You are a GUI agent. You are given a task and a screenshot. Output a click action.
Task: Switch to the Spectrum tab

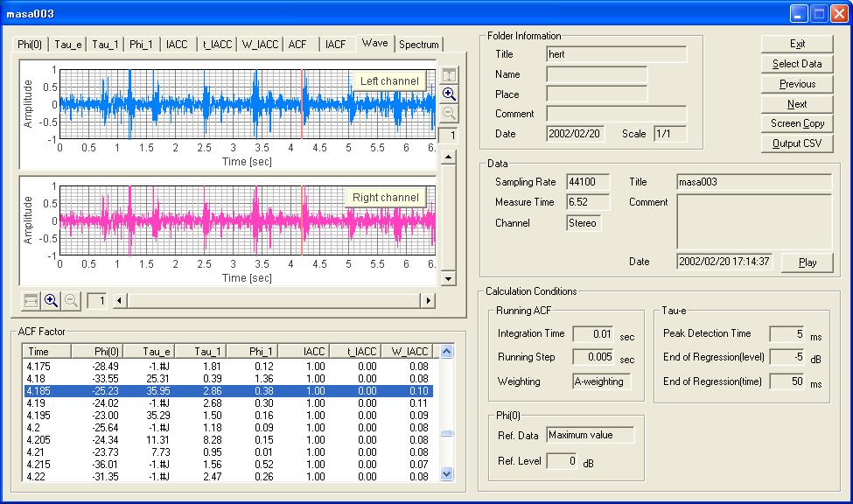[x=418, y=45]
